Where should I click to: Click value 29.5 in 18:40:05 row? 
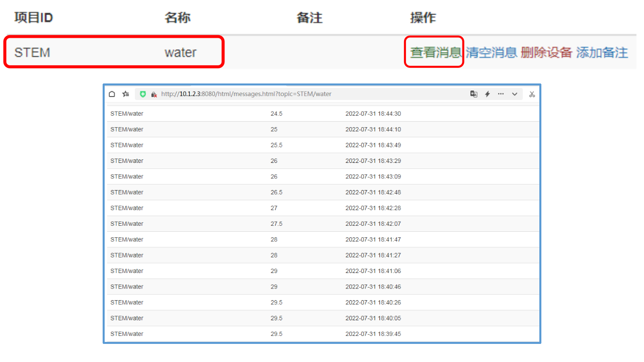(276, 318)
